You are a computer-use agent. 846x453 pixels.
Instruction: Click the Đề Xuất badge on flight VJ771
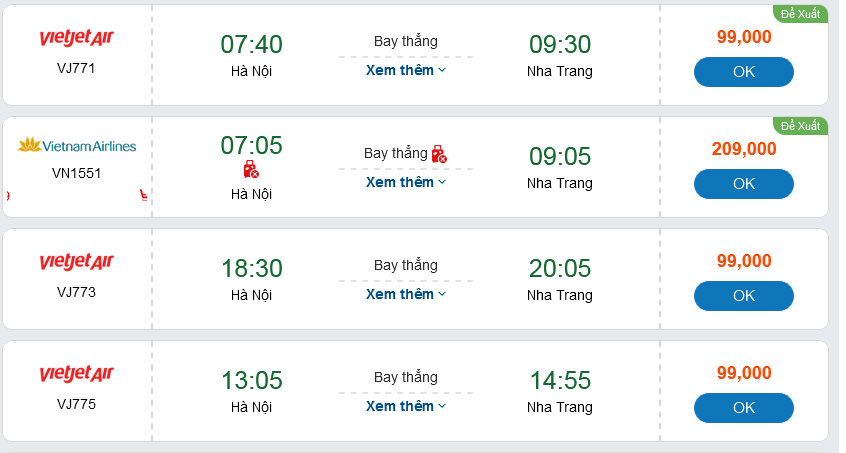point(800,14)
